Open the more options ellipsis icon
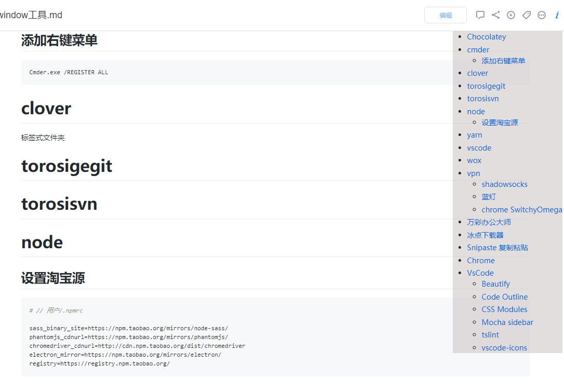This screenshot has height=392, width=564. pyautogui.click(x=541, y=15)
